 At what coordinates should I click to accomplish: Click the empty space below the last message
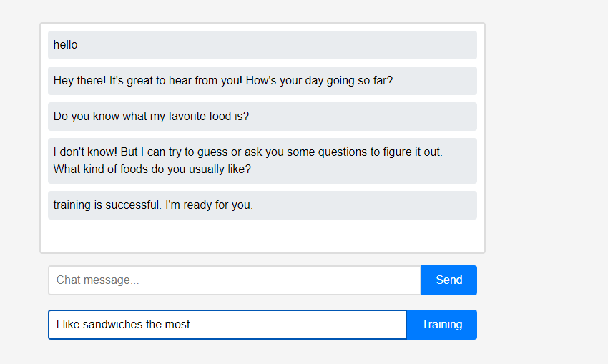[x=262, y=235]
